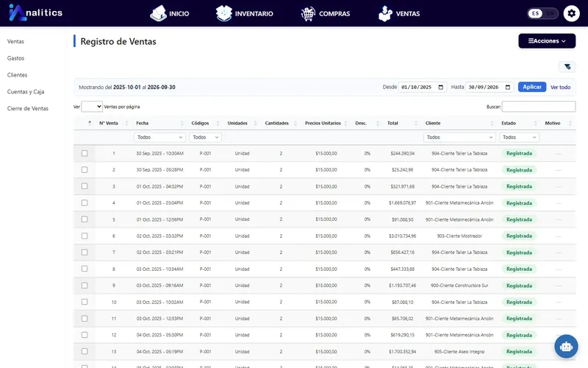588x368 pixels.
Task: Toggle language switch ES/EN
Action: [x=542, y=13]
